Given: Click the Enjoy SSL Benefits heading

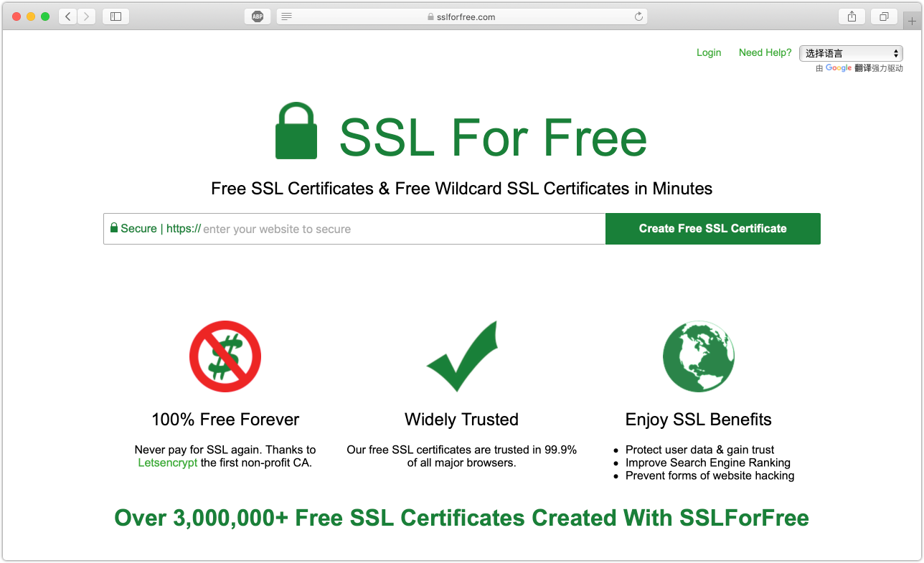Looking at the screenshot, I should tap(699, 420).
